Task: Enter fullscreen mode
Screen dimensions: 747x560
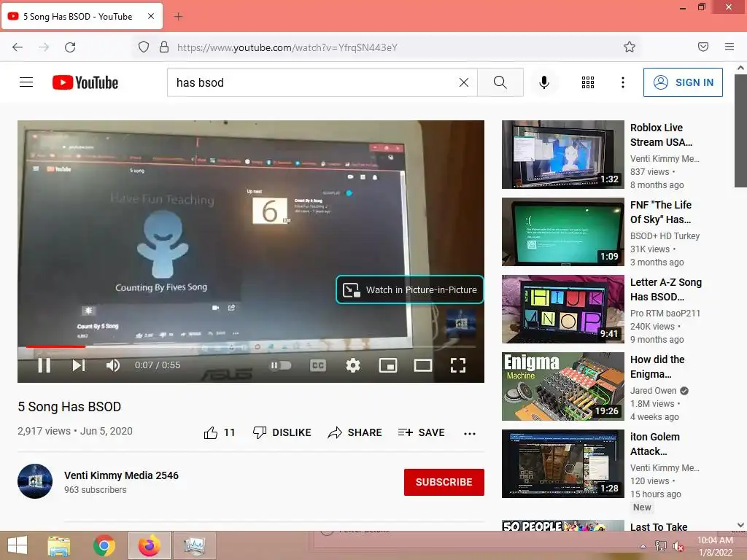Action: click(458, 365)
